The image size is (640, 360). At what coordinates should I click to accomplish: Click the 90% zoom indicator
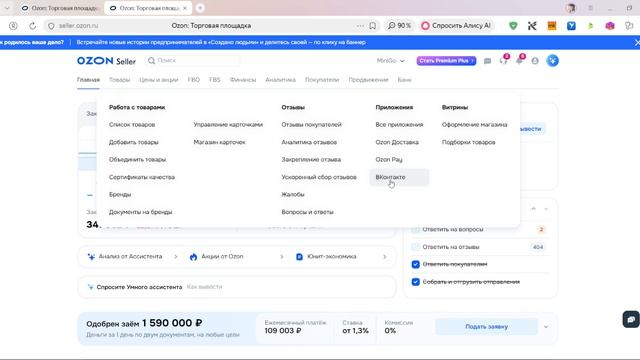pos(399,26)
